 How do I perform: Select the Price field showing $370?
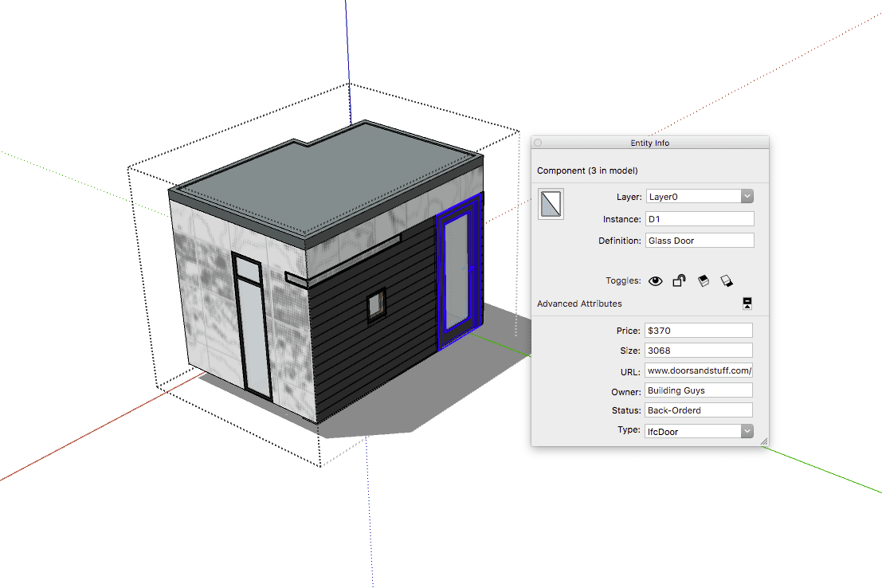(x=699, y=330)
